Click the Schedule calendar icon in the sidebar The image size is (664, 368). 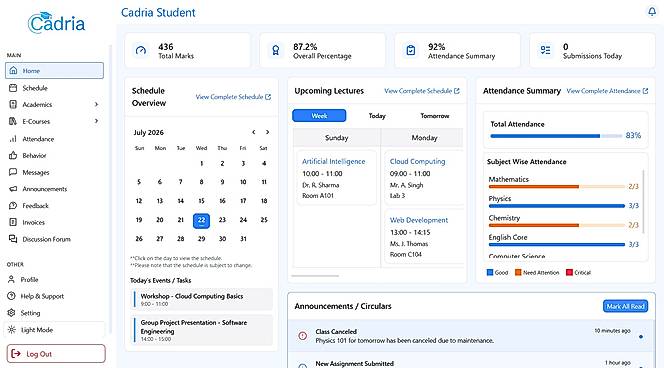13,88
